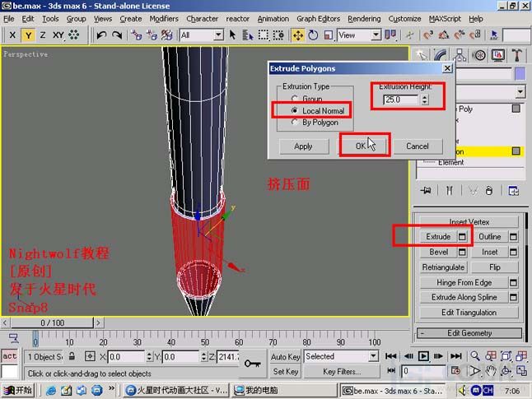Open the Rendering menu
This screenshot has width=532, height=399.
point(364,19)
